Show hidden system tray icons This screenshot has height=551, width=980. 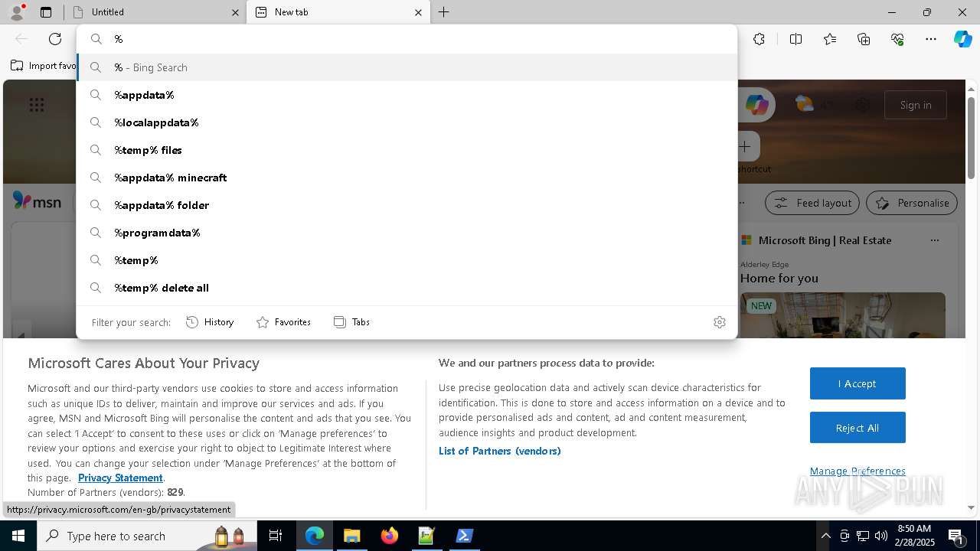point(825,536)
